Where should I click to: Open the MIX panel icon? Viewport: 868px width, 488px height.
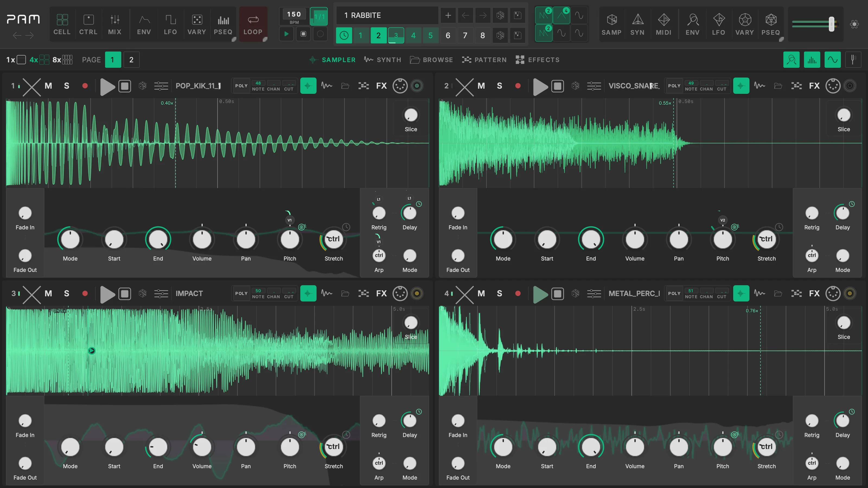point(114,24)
